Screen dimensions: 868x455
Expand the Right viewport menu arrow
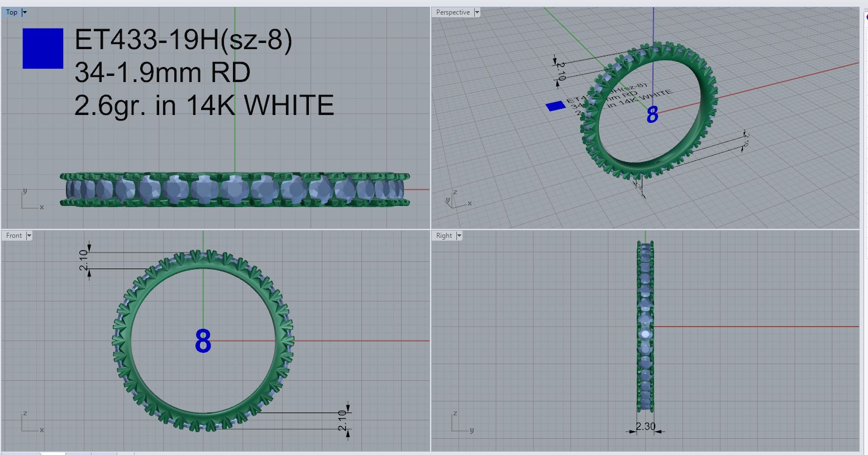coord(459,236)
